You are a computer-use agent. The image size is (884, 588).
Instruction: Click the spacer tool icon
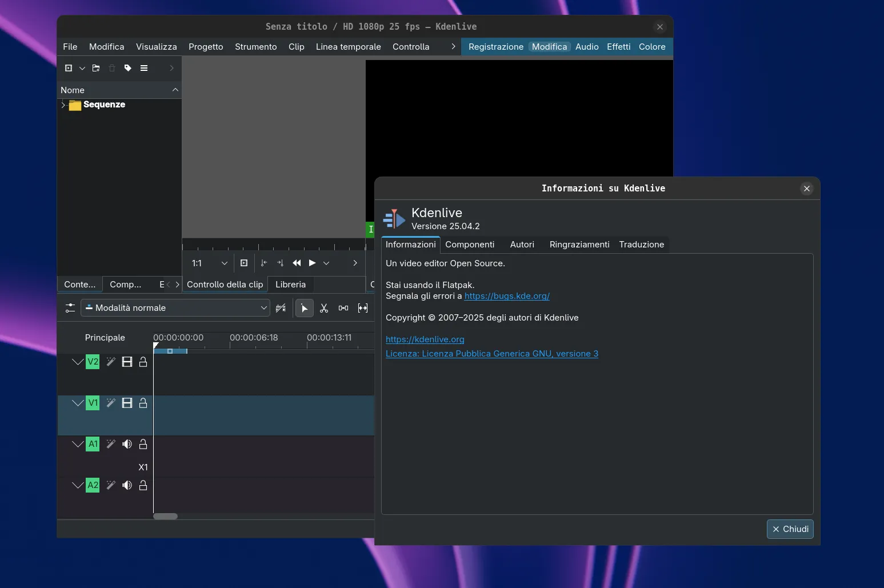coord(343,308)
